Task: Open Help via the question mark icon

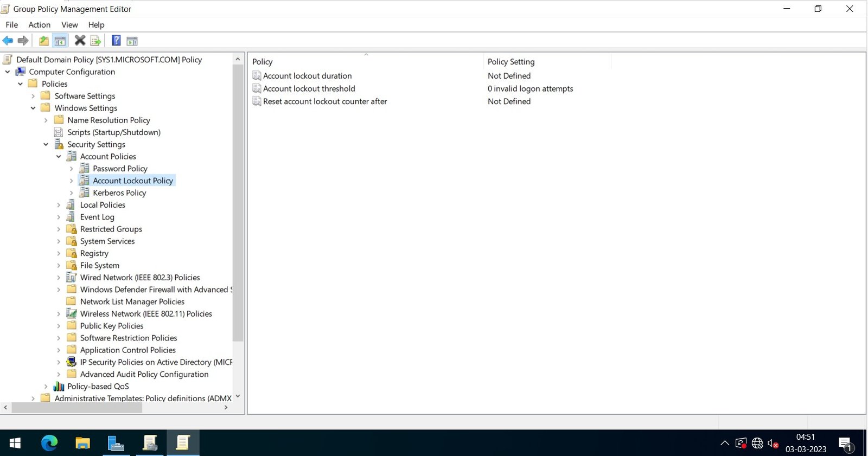Action: (x=116, y=40)
